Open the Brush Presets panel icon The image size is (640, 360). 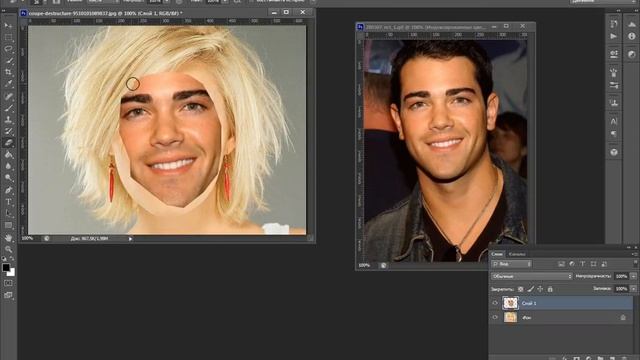(613, 85)
